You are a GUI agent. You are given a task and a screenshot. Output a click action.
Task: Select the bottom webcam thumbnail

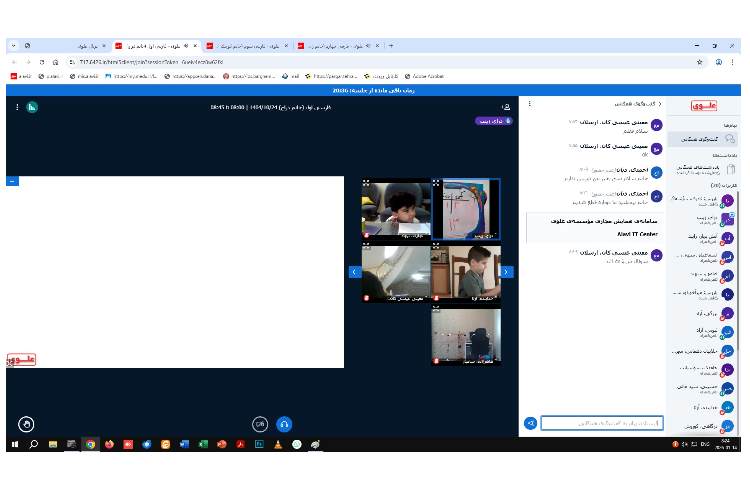coord(466,336)
